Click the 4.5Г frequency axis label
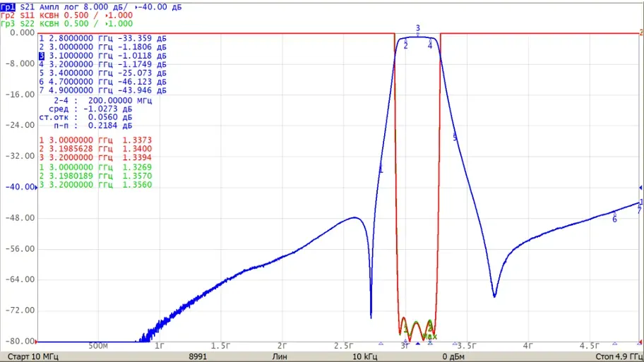644x362 pixels. click(x=590, y=346)
